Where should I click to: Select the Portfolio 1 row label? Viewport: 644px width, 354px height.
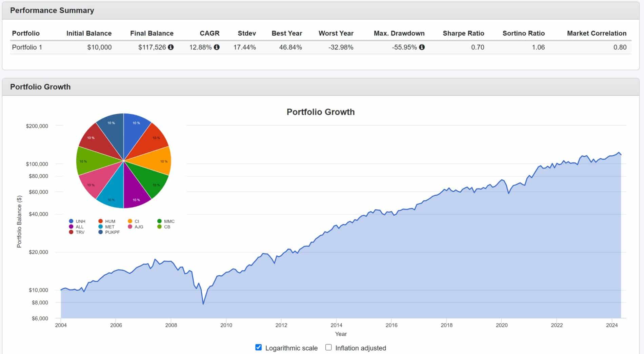pyautogui.click(x=27, y=47)
